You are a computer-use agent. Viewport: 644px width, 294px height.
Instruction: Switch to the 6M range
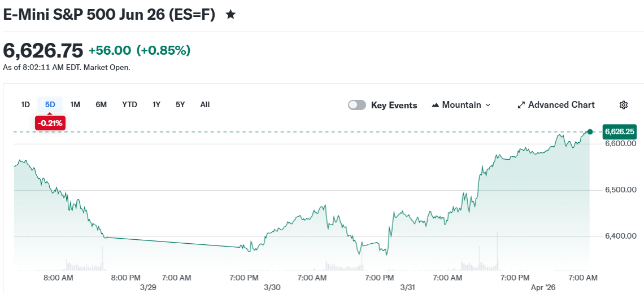[x=101, y=104]
